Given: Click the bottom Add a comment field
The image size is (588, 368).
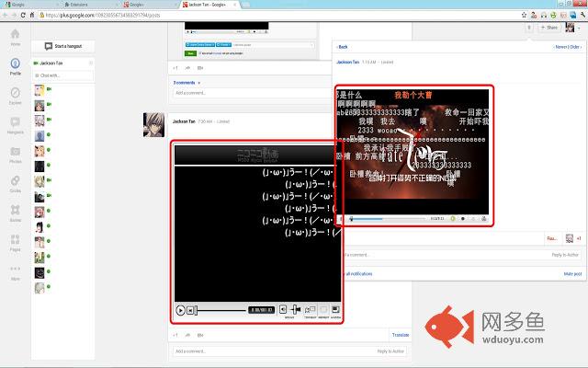Looking at the screenshot, I should point(289,351).
